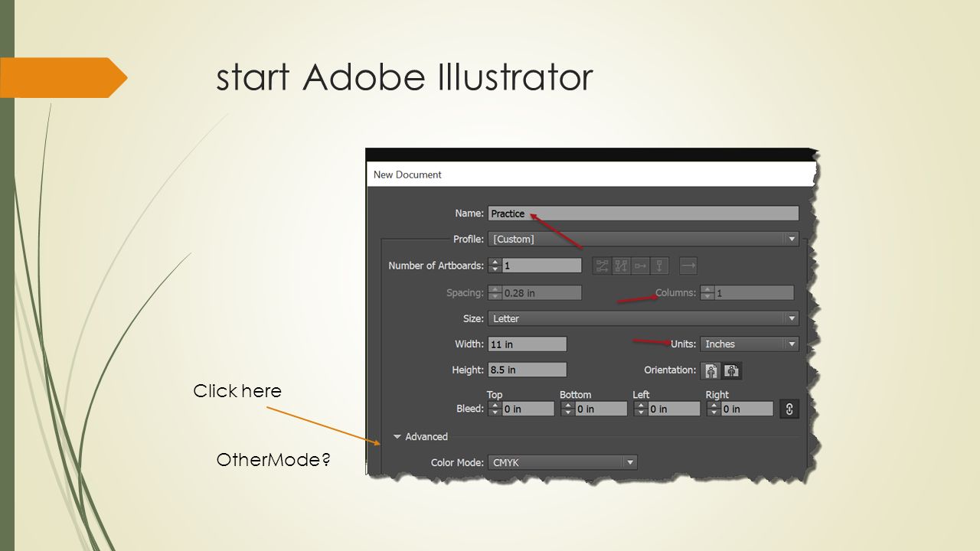The image size is (980, 551).
Task: Select Grid by Row artboard arrangement icon
Action: pyautogui.click(x=602, y=266)
